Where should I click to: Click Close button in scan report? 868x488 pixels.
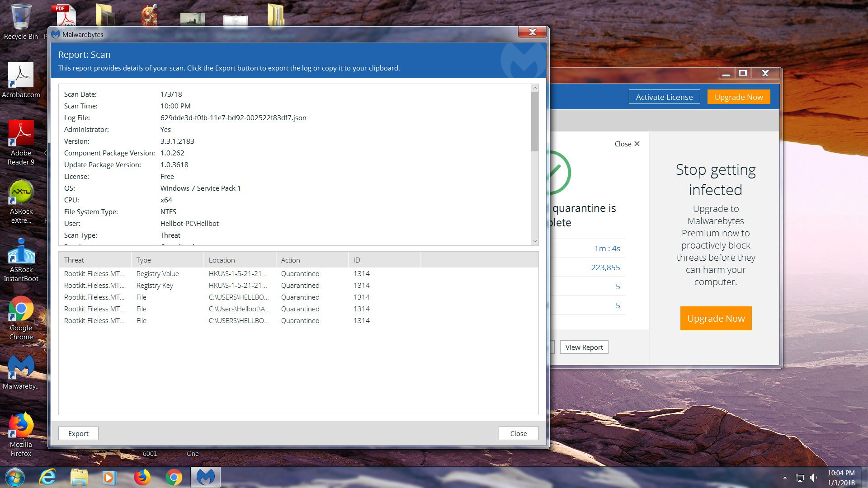click(x=519, y=433)
